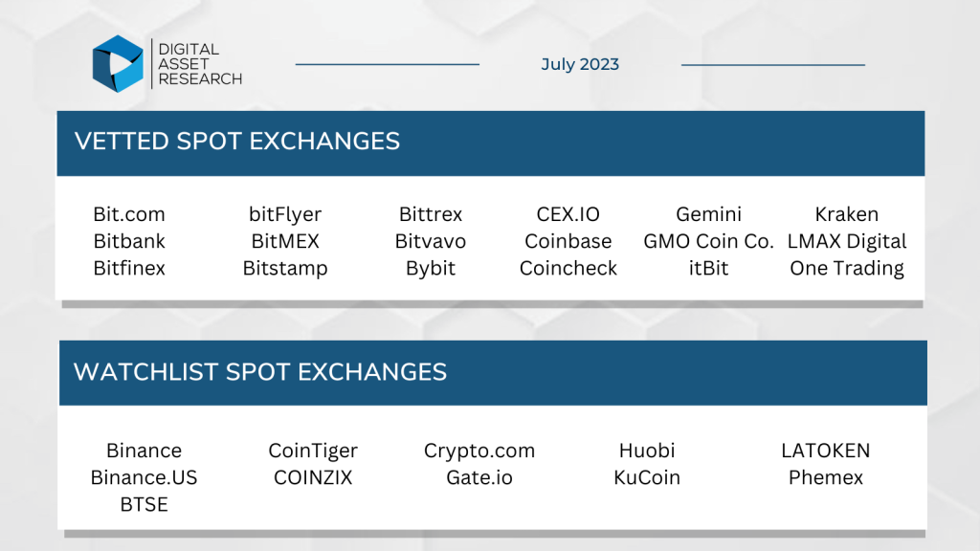The height and width of the screenshot is (551, 980).
Task: Select the Kraken exchange name
Action: coord(847,214)
